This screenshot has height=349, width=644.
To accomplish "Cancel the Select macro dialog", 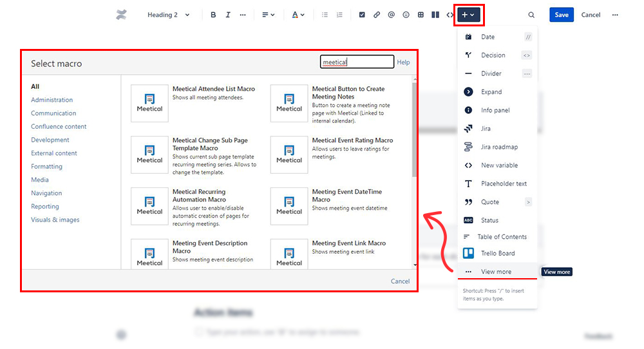I will click(400, 281).
